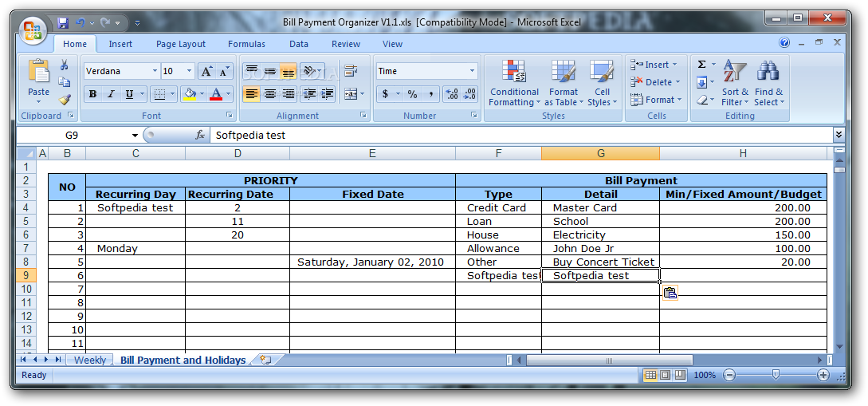Click Increase Decimal button
The height and width of the screenshot is (406, 868).
click(x=452, y=94)
